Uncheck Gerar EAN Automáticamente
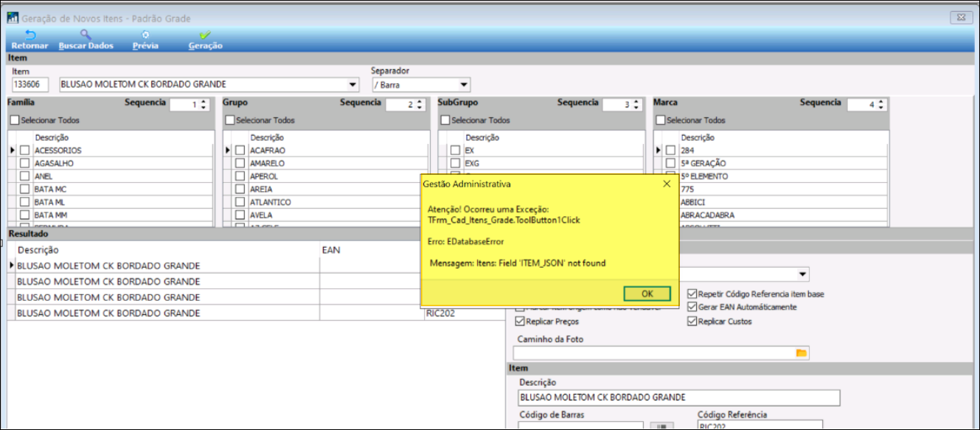The image size is (980, 430). point(692,307)
